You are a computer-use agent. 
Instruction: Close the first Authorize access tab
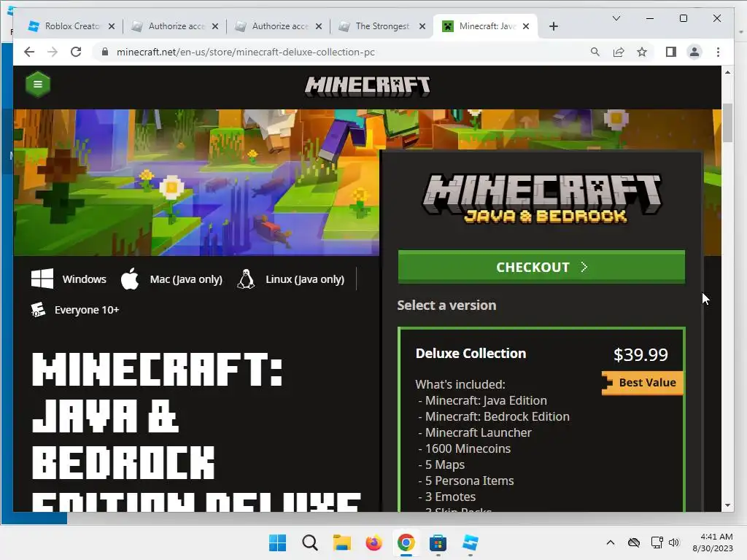[x=215, y=26]
